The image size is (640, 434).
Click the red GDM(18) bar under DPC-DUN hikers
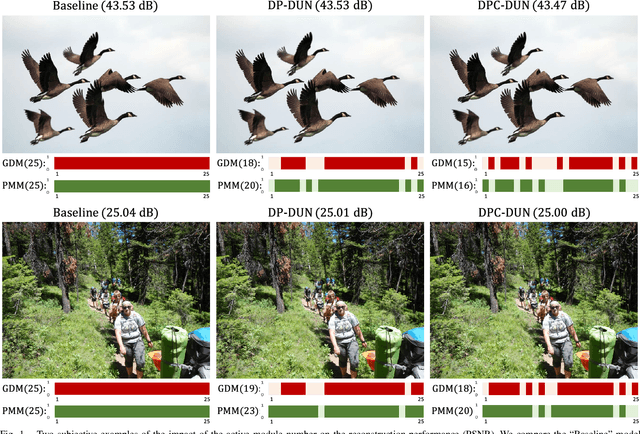pyautogui.click(x=560, y=389)
